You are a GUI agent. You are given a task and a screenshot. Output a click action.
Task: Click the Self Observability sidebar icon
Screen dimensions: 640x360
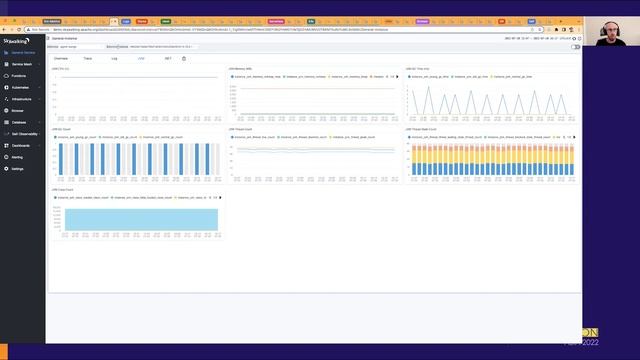pyautogui.click(x=6, y=134)
